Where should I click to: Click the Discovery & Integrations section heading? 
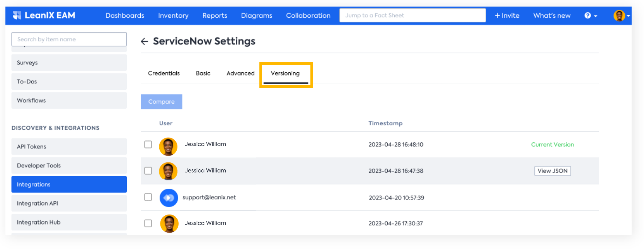tap(55, 128)
